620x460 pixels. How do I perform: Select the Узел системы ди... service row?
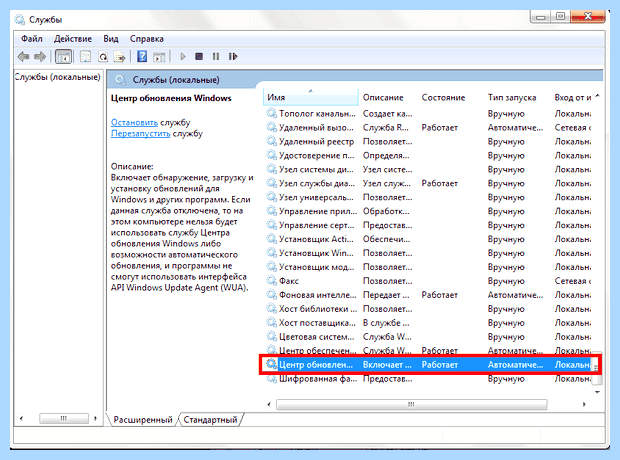[429, 169]
